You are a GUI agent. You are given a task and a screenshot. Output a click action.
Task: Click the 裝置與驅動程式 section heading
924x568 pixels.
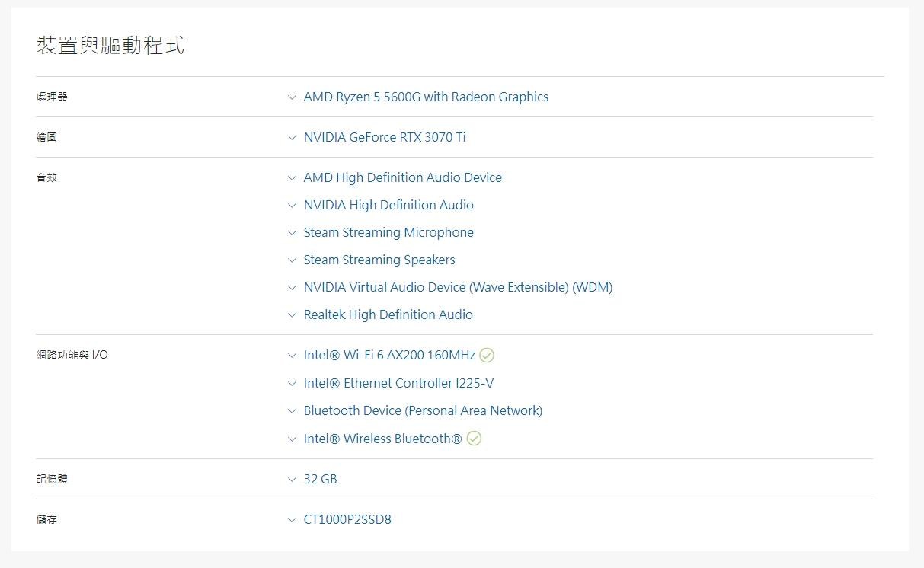110,46
